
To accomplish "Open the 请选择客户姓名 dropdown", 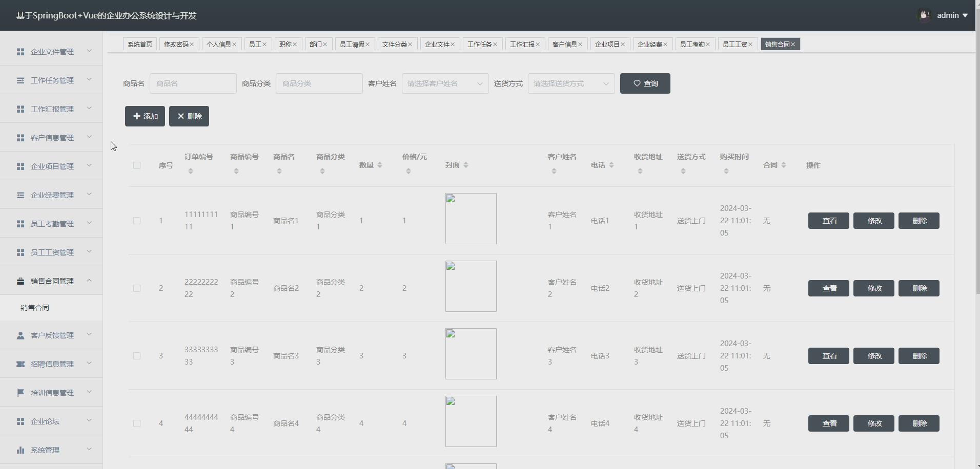I will click(x=445, y=83).
